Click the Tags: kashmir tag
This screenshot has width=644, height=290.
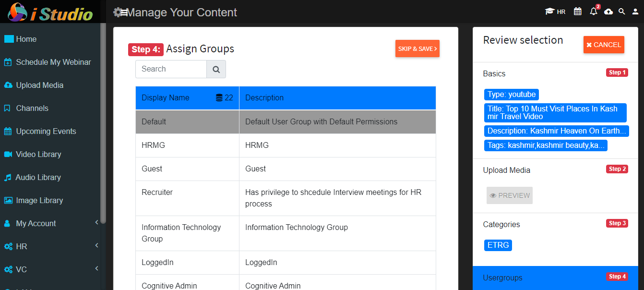click(x=546, y=145)
